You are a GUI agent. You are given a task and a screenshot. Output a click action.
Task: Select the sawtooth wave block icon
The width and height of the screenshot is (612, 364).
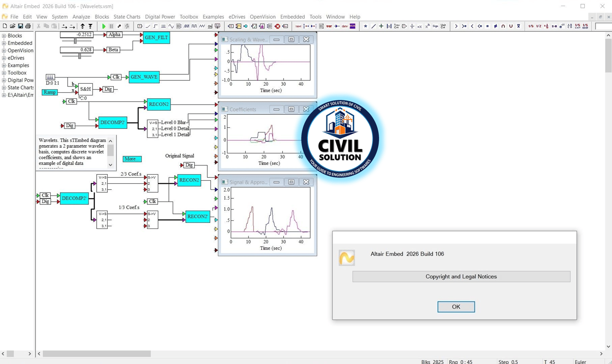186,26
